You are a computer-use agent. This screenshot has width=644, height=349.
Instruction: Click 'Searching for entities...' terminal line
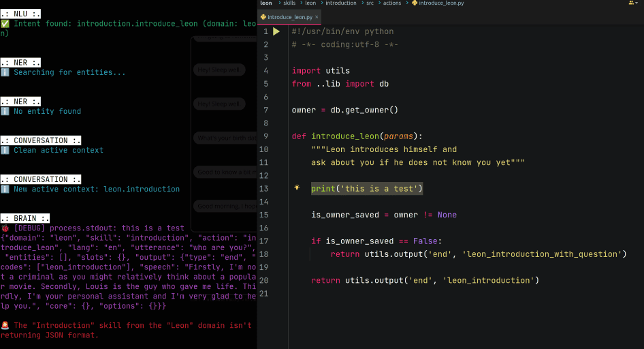[69, 72]
